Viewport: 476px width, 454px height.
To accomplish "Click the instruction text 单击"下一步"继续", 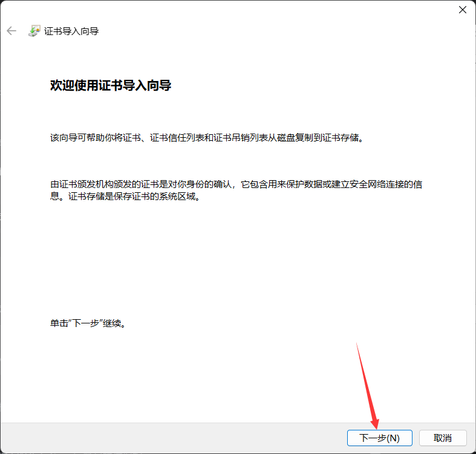I will [88, 323].
